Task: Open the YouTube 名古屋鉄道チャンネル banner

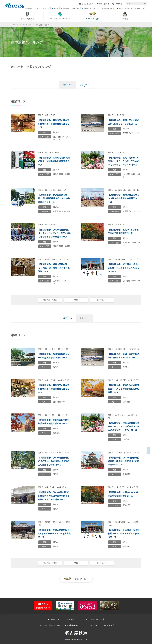Action: (43, 606)
